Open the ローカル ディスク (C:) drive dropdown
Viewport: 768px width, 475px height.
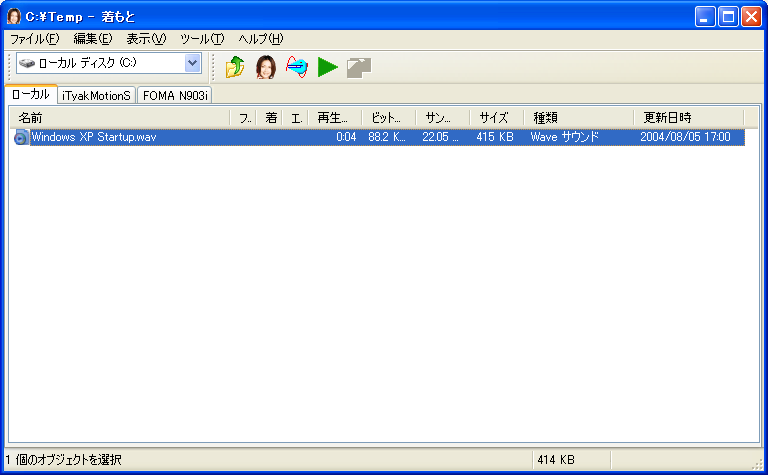pyautogui.click(x=192, y=63)
